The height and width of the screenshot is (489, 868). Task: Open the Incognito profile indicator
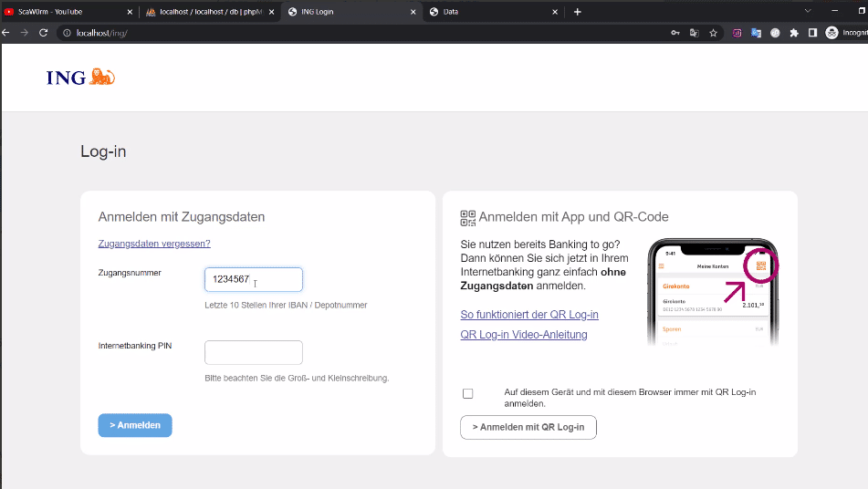846,33
